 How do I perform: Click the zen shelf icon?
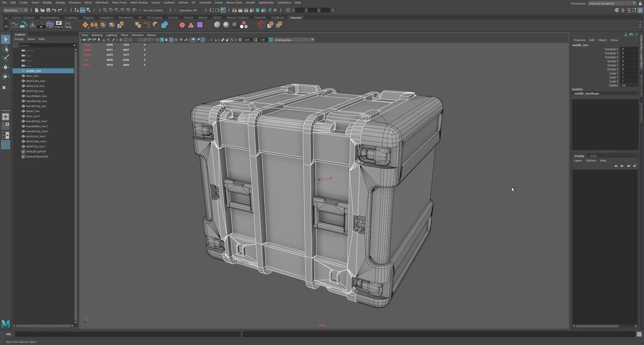[x=68, y=25]
